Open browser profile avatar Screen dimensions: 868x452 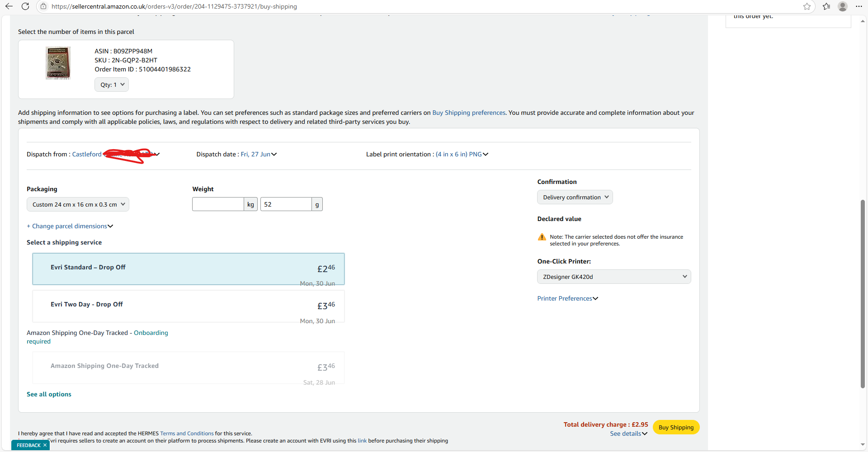click(843, 6)
